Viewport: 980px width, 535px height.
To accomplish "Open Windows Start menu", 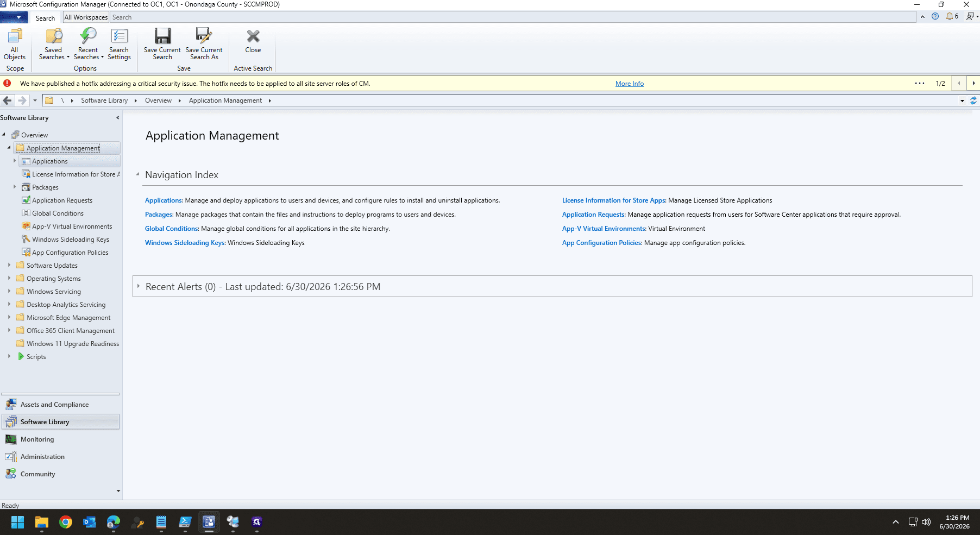I will (x=17, y=522).
